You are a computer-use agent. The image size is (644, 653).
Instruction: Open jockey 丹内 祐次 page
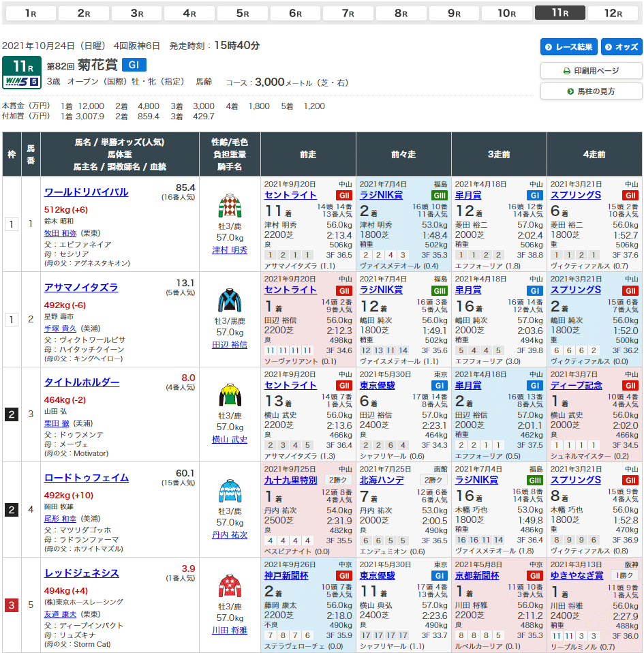click(x=230, y=535)
